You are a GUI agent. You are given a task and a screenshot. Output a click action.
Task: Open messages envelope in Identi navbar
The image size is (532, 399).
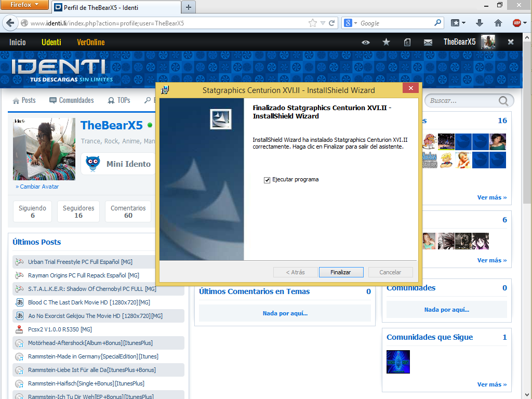point(428,43)
